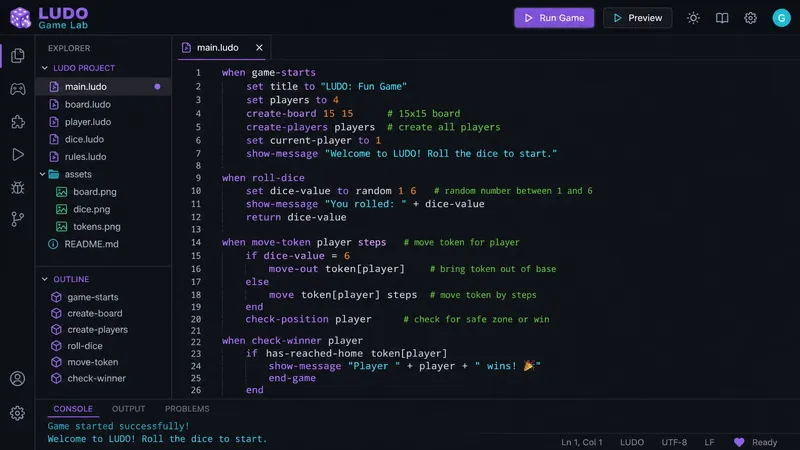This screenshot has width=800, height=450.
Task: Toggle the light theme sun icon
Action: 693,18
